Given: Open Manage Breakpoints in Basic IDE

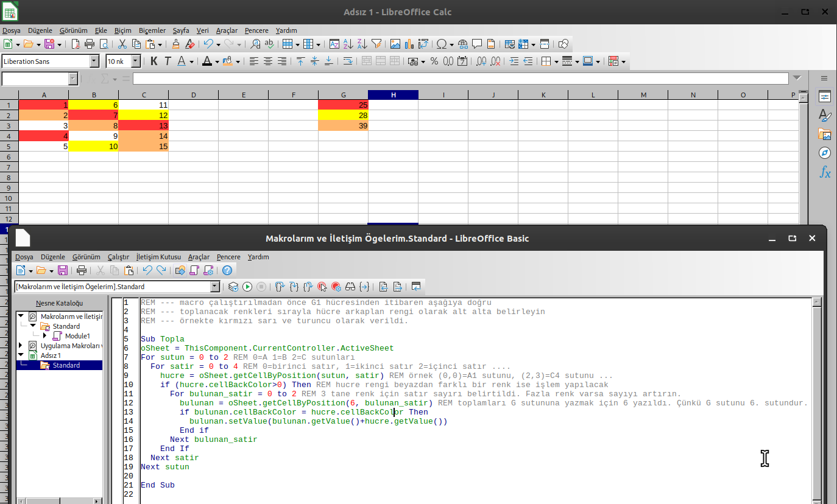Looking at the screenshot, I should point(336,287).
